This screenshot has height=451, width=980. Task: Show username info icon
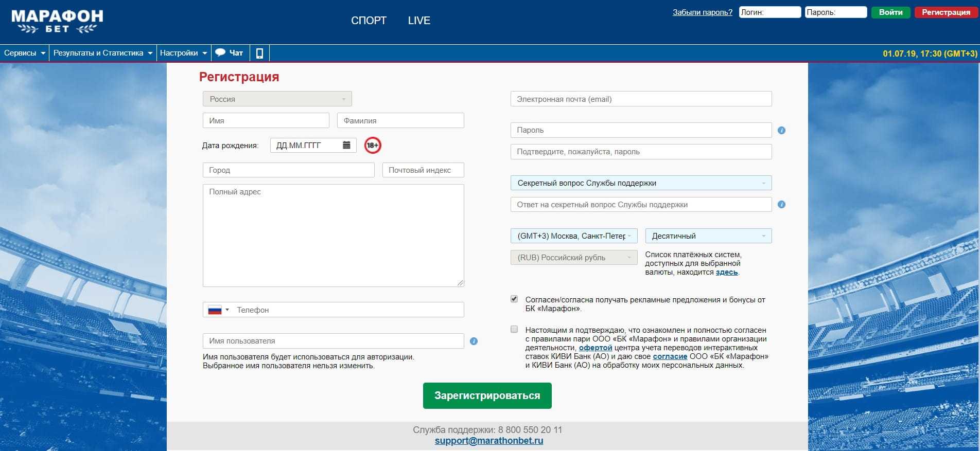[x=474, y=341]
